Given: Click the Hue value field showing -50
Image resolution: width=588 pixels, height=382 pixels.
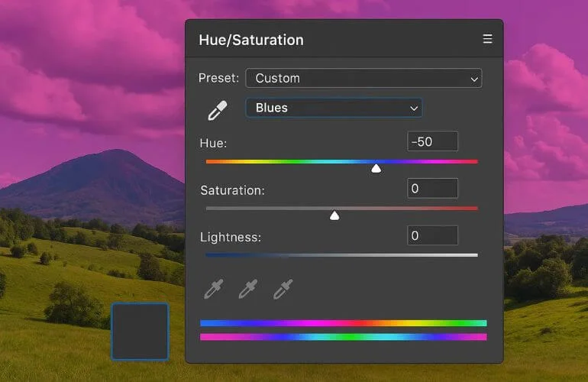Looking at the screenshot, I should click(432, 141).
